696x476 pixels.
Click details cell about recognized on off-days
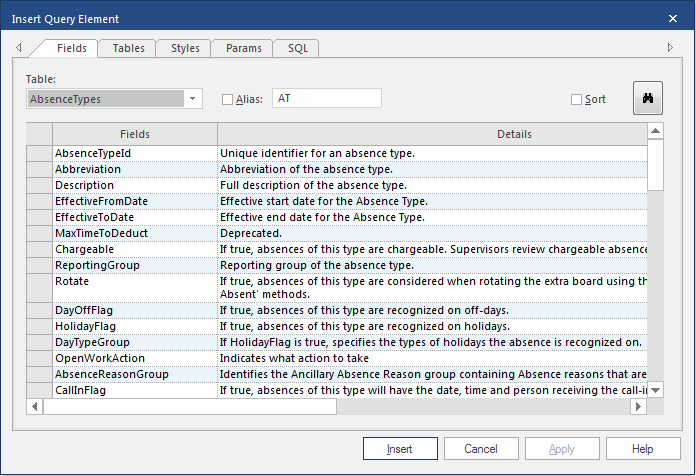[x=432, y=310]
